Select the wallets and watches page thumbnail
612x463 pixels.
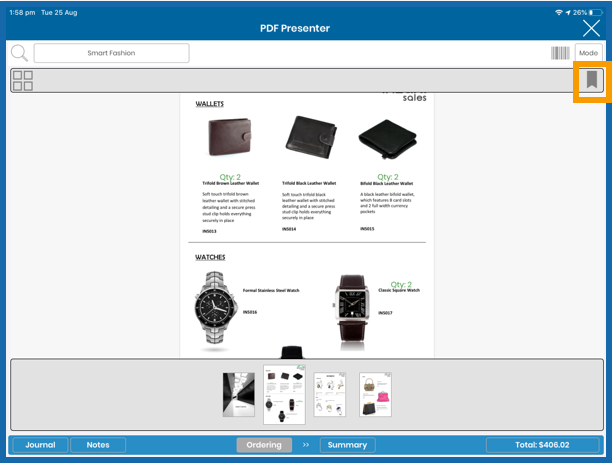(285, 394)
